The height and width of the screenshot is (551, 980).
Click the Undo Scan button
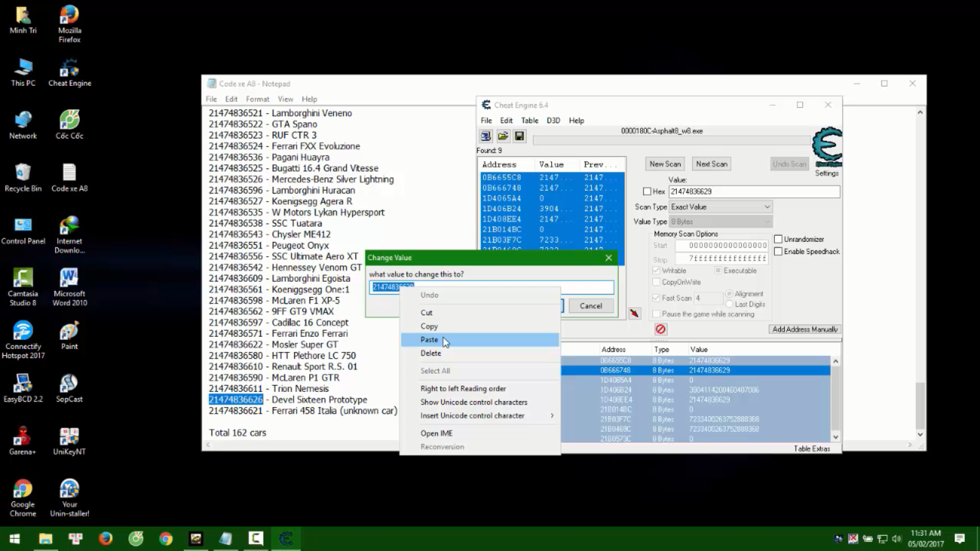pos(790,164)
